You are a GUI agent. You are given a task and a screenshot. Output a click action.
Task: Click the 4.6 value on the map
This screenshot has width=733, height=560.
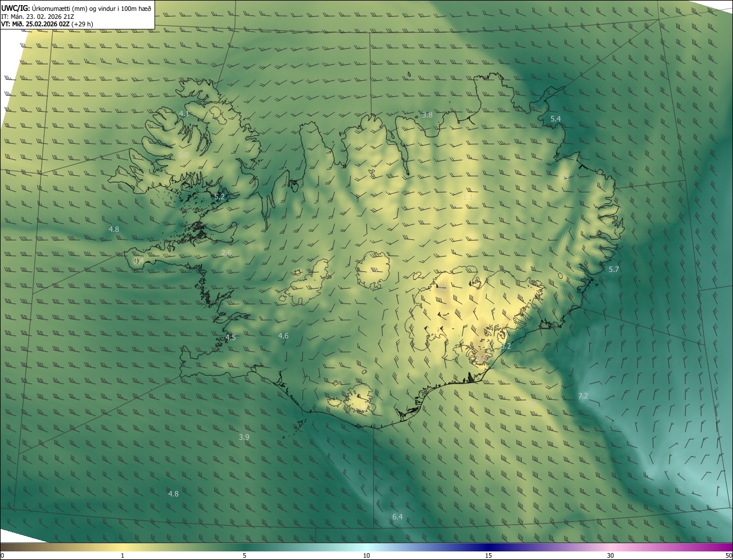coord(283,336)
